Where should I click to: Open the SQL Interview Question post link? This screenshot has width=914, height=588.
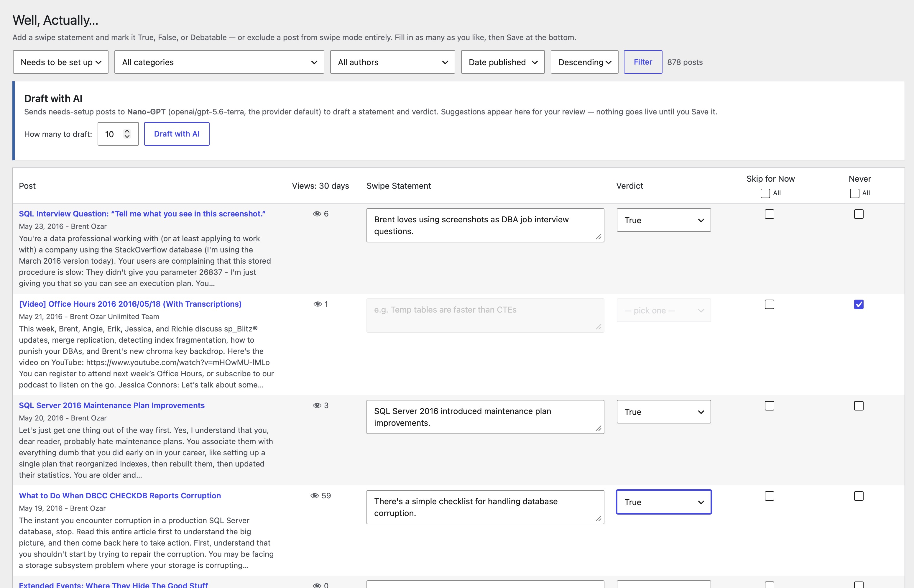click(142, 214)
